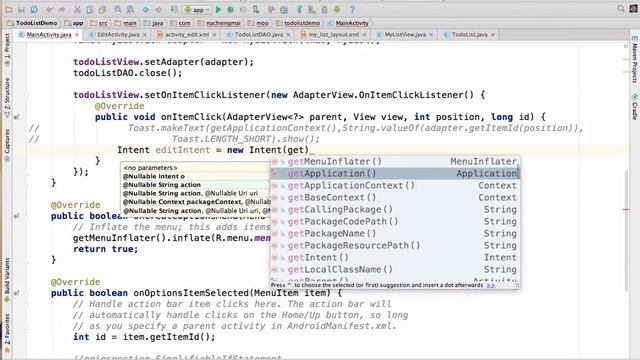Click the Attach debugger icon
The width and height of the screenshot is (640, 360).
tap(256, 9)
